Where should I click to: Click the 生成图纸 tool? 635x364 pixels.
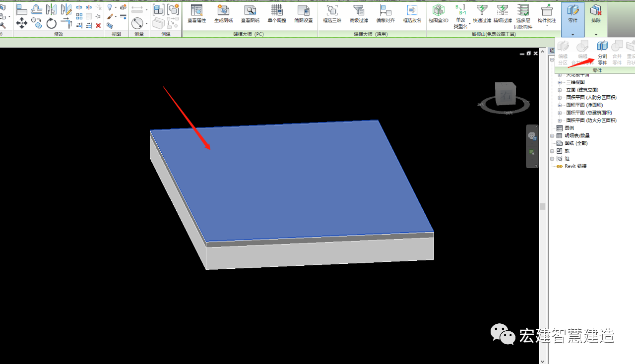point(223,14)
